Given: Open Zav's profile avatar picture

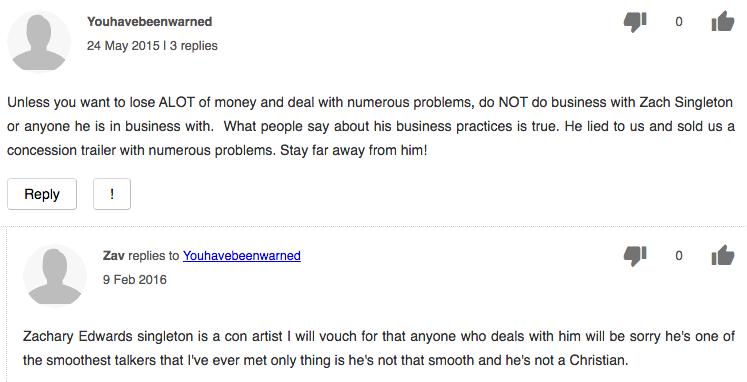Looking at the screenshot, I should (55, 276).
